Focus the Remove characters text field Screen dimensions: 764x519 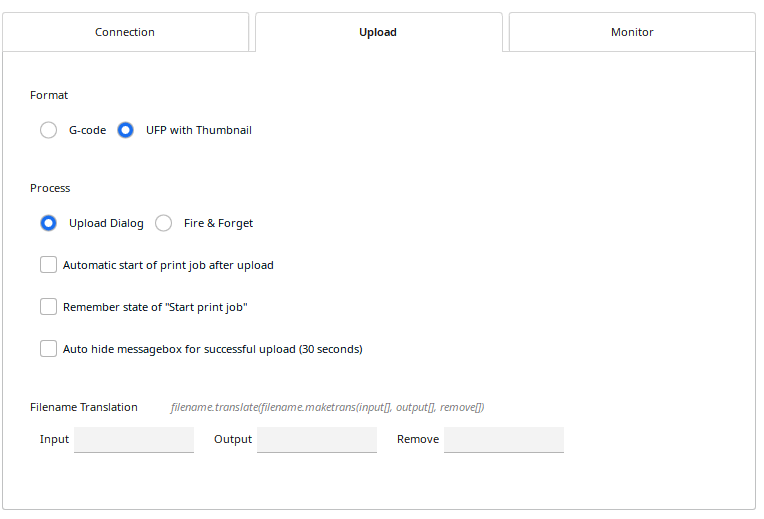[504, 439]
